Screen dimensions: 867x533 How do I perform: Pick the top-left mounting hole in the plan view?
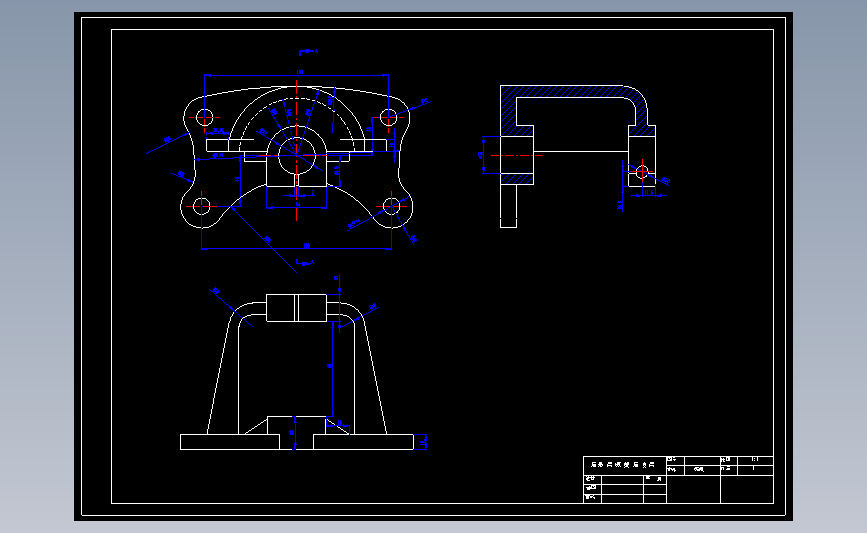205,118
